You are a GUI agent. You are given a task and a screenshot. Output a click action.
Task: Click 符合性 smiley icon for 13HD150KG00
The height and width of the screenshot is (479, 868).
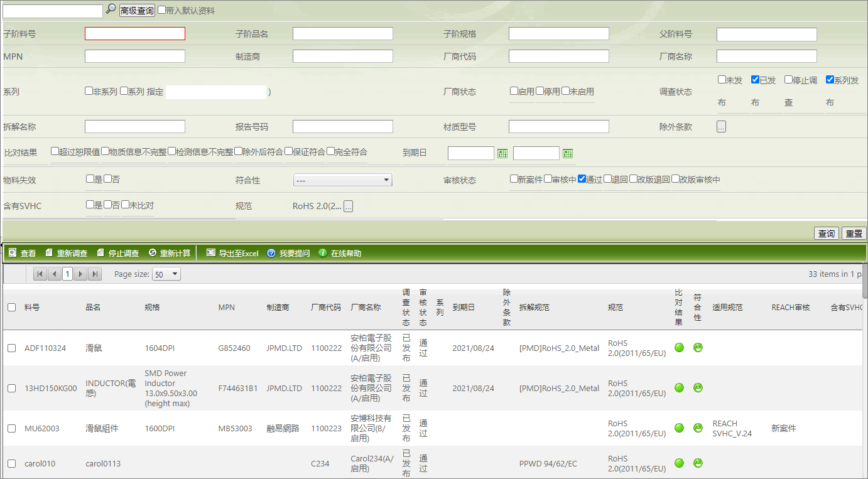pyautogui.click(x=698, y=388)
